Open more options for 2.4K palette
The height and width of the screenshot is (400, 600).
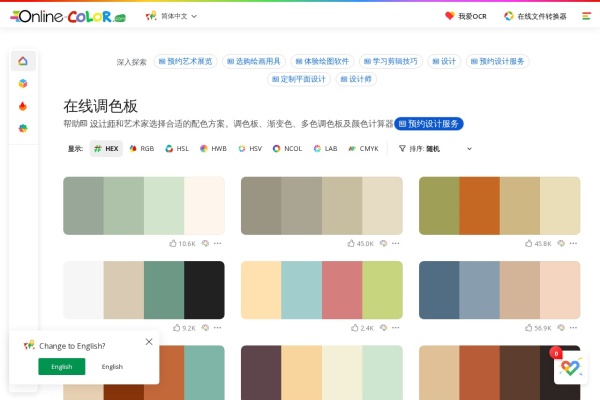point(396,328)
